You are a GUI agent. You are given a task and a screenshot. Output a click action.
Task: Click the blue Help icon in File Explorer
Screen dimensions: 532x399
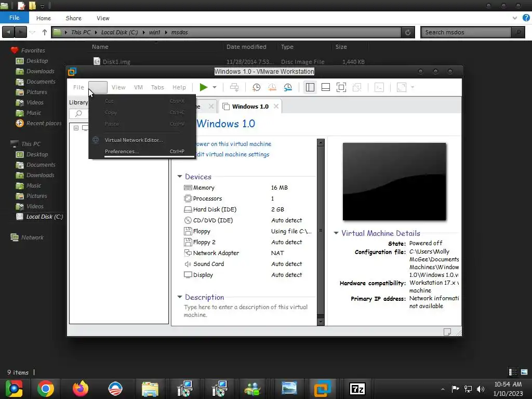[526, 18]
